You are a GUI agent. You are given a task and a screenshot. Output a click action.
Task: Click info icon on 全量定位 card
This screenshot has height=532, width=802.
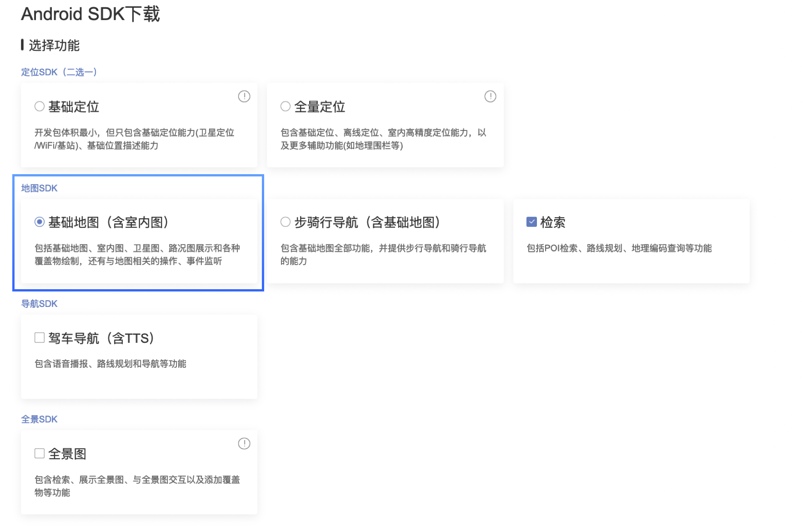click(490, 96)
